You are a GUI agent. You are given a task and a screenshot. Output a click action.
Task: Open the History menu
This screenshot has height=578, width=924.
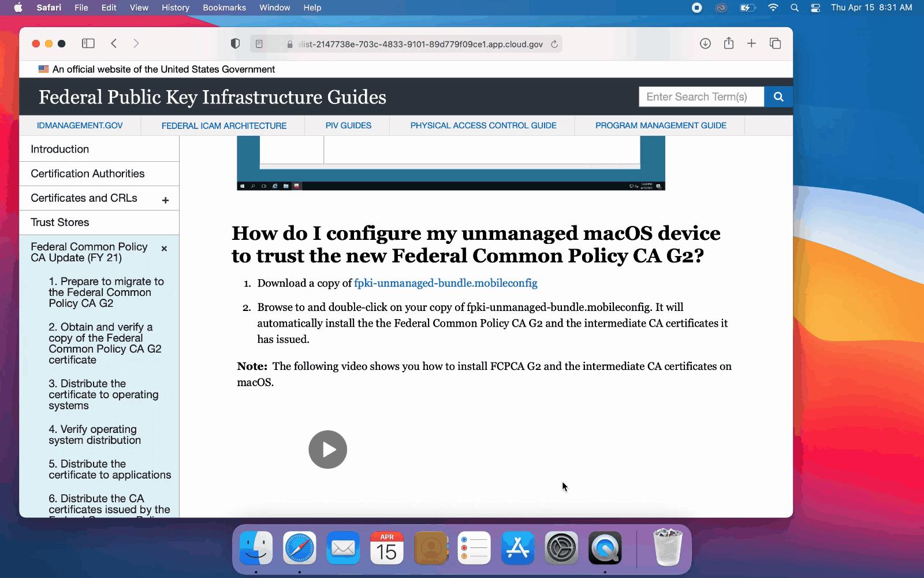click(175, 8)
